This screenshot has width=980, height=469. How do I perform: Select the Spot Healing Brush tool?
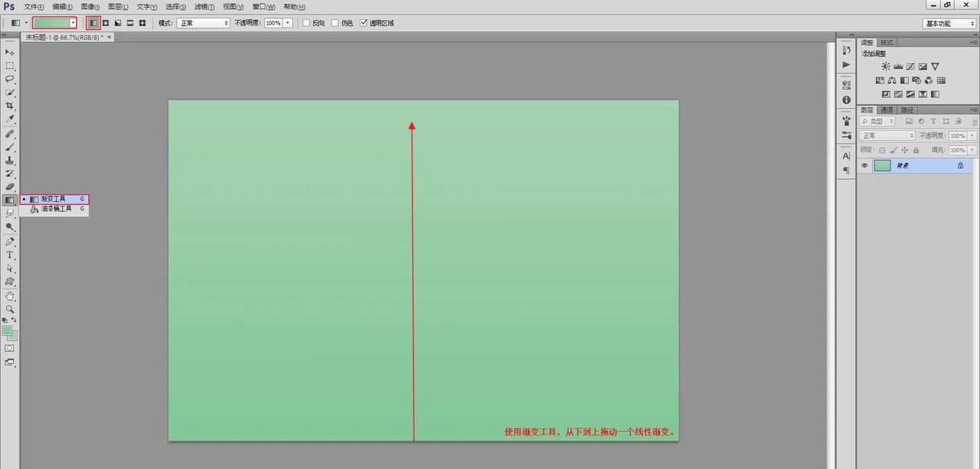[10, 133]
